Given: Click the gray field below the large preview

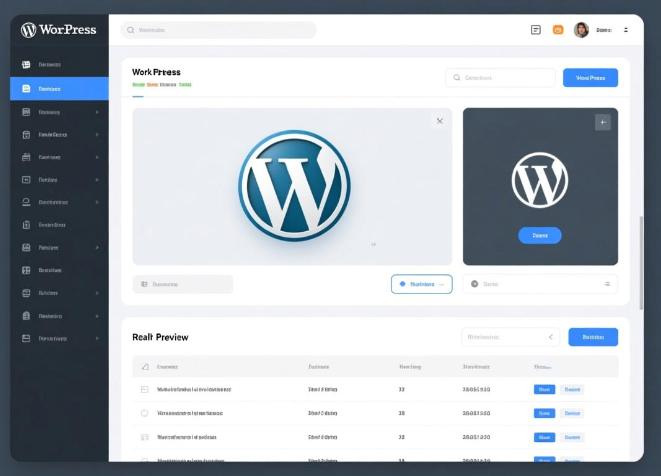Looking at the screenshot, I should point(183,284).
